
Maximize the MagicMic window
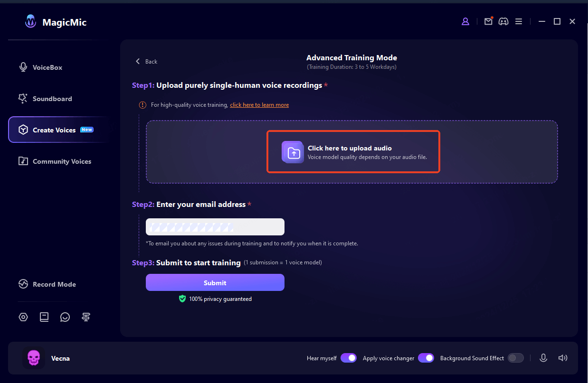coord(557,21)
